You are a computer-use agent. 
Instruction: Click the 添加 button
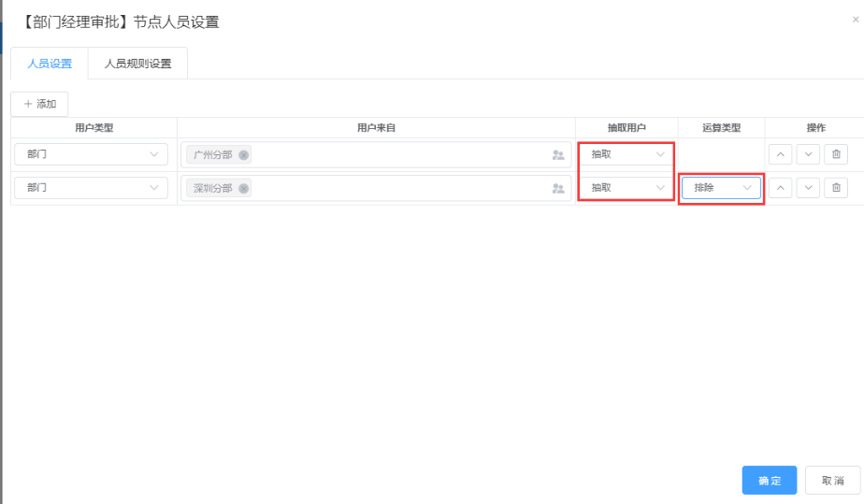point(39,104)
